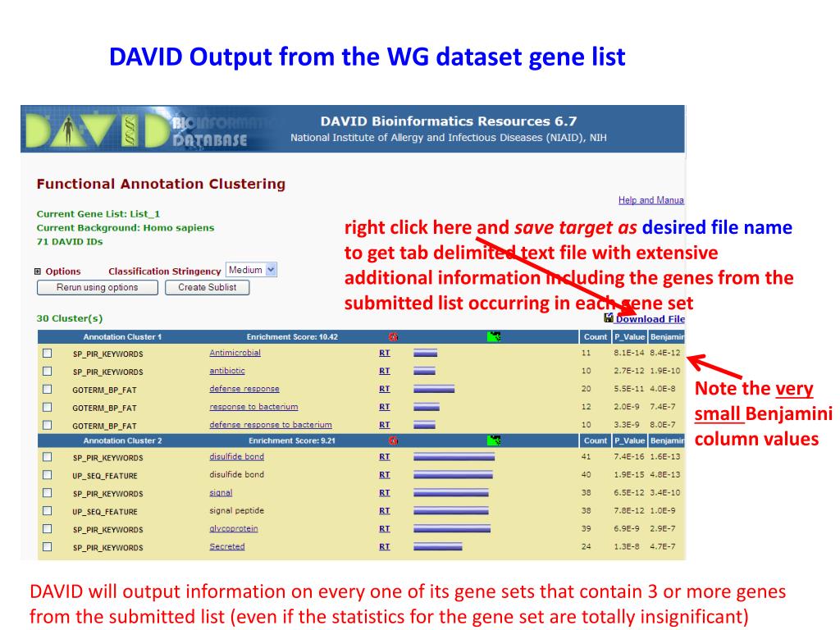
Task: Open the disulfide bond keyword link
Action: click(x=236, y=456)
